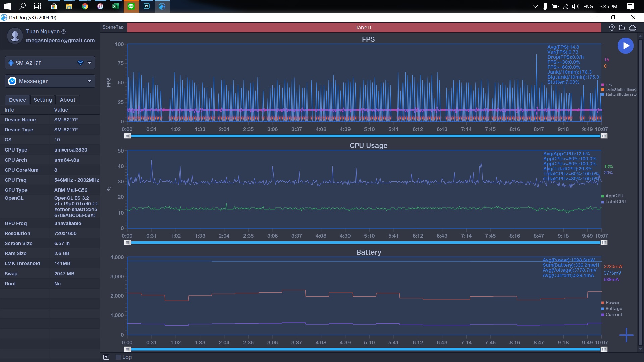Click the WiFi icon in device selector
Viewport: 644px width, 362px height.
pyautogui.click(x=80, y=63)
